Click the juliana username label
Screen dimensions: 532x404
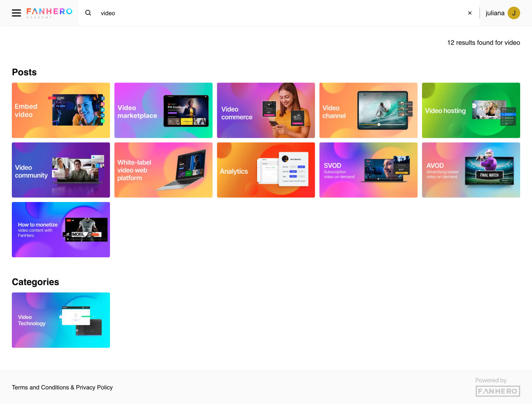(495, 13)
